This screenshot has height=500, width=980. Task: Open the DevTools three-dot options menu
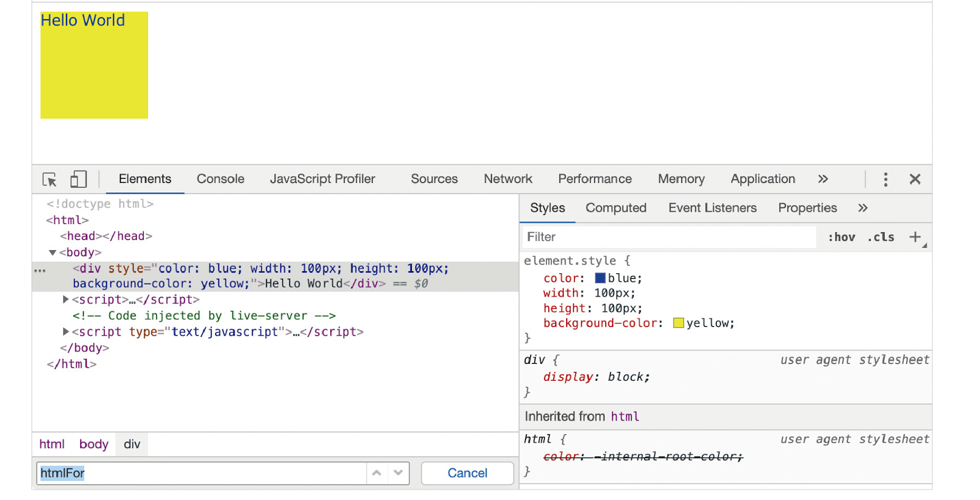[885, 179]
